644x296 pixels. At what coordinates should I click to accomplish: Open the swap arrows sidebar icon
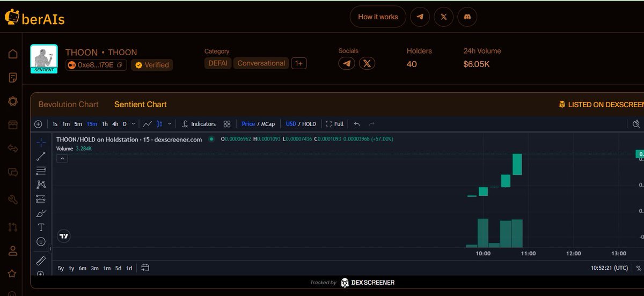click(x=13, y=149)
